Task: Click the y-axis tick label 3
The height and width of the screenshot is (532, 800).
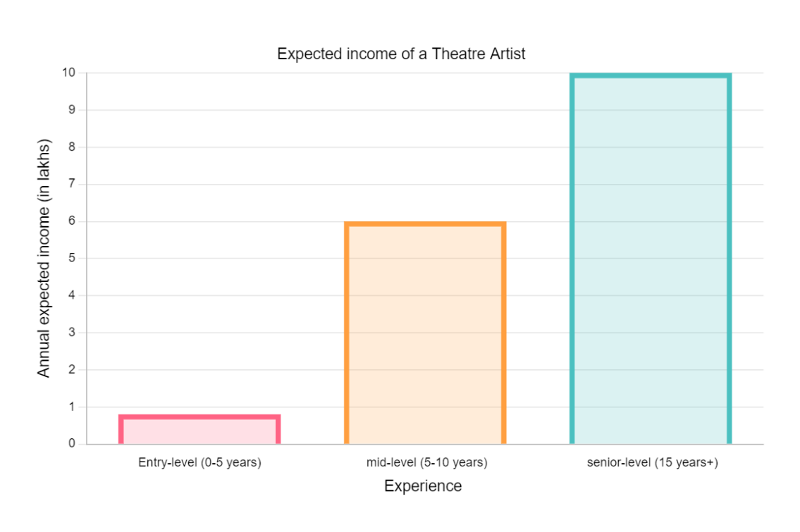Action: coord(72,332)
